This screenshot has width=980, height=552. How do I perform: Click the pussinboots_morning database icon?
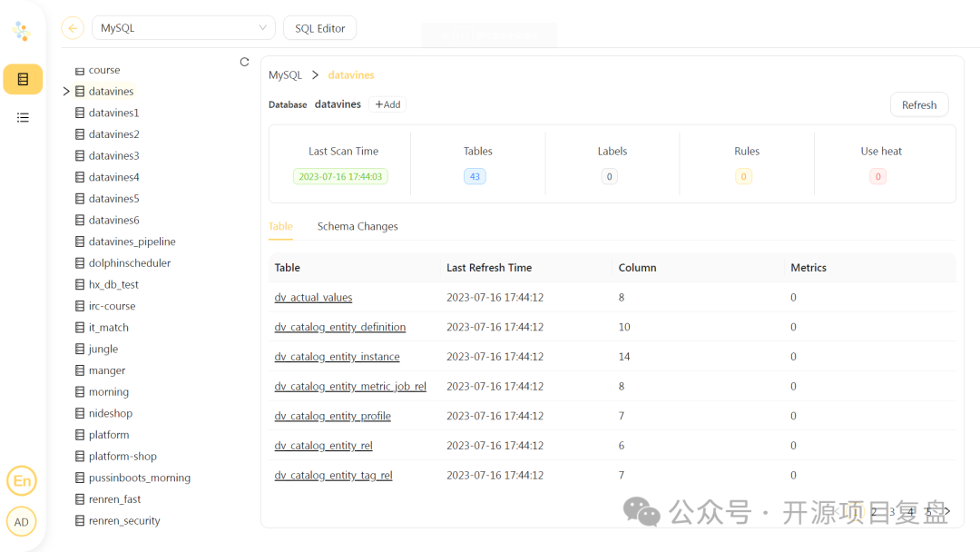tap(80, 478)
